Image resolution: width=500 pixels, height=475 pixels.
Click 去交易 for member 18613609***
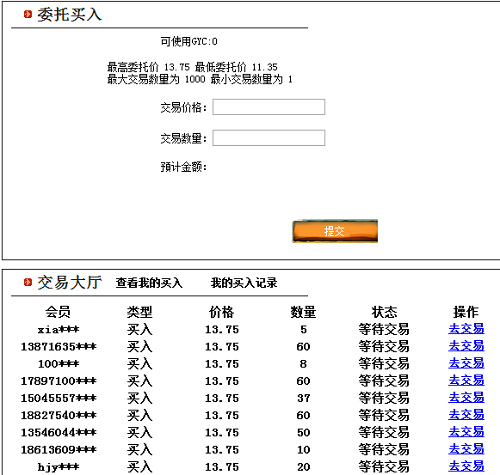[x=466, y=450]
